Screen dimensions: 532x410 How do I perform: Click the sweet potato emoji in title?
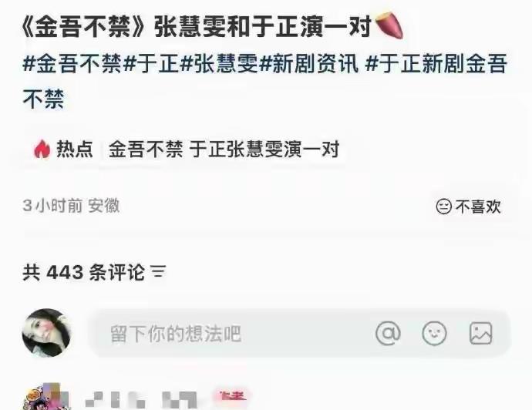(x=389, y=25)
